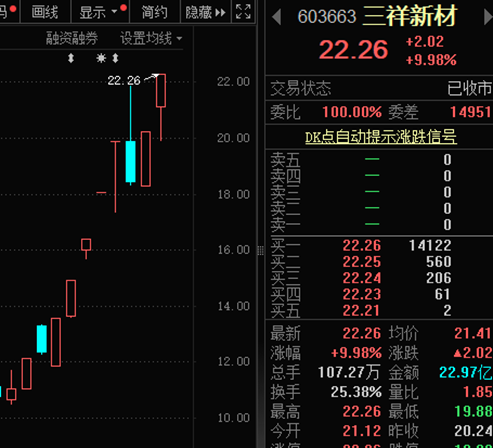Click the 融资融券 label
The width and height of the screenshot is (493, 448).
pyautogui.click(x=72, y=38)
